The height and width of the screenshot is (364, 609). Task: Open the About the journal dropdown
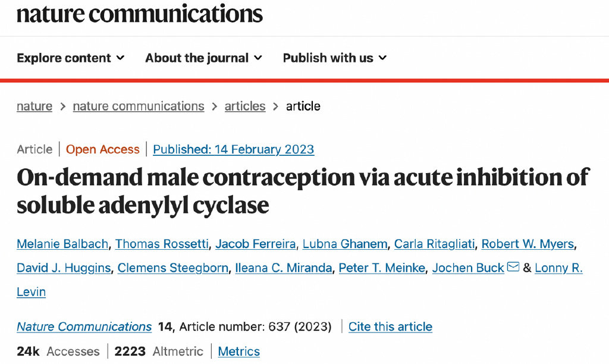coord(203,58)
